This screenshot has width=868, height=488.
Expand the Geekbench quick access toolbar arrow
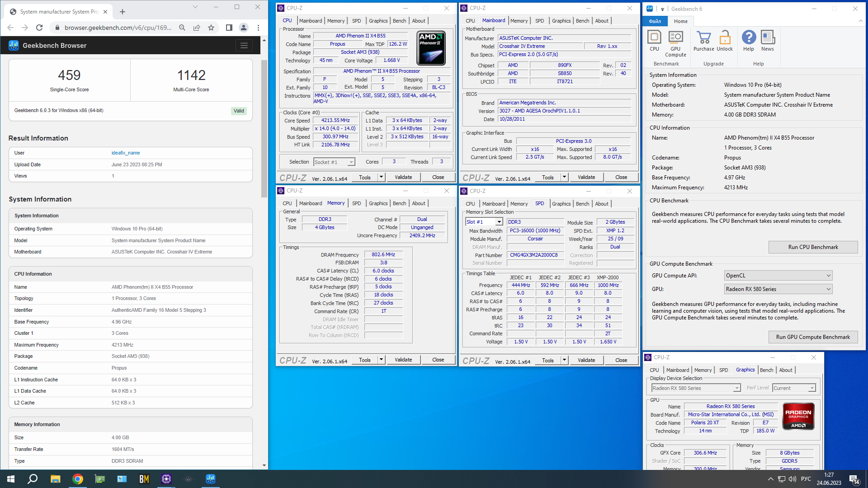[662, 9]
